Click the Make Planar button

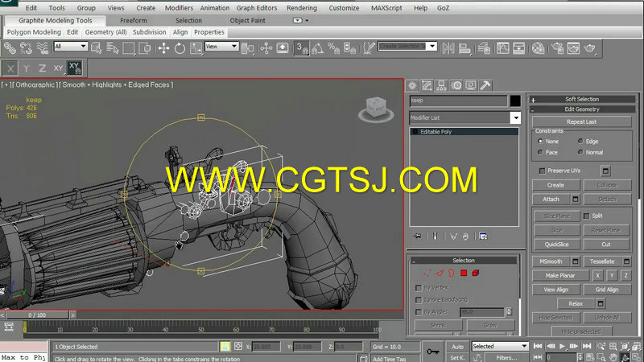pyautogui.click(x=560, y=275)
